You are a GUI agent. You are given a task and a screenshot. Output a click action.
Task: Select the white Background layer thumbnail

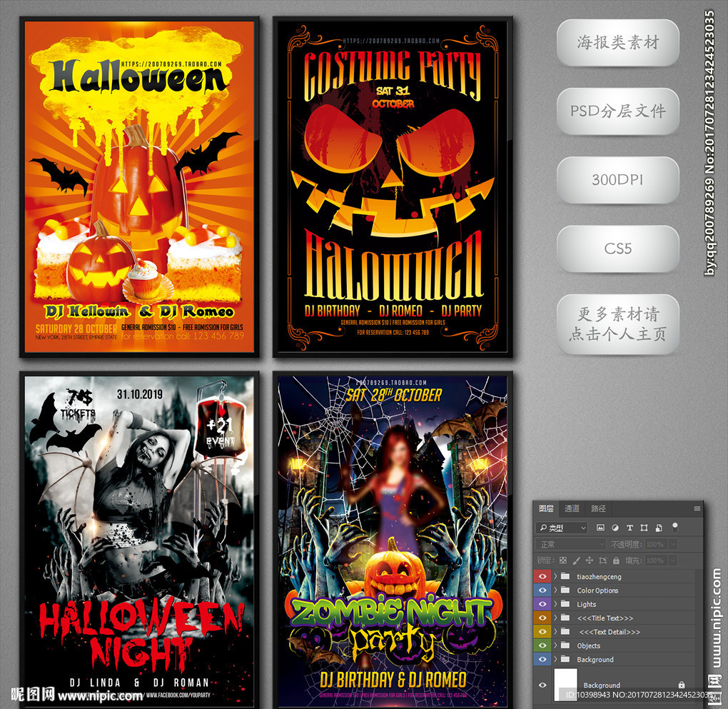point(566,685)
